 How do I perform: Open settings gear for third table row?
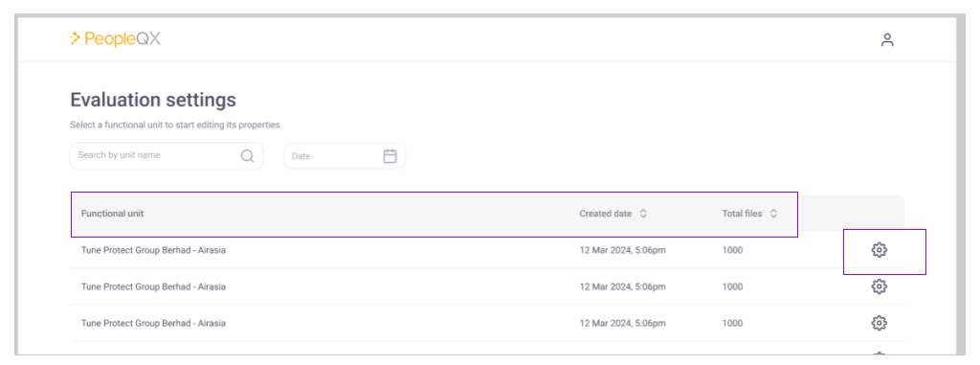pos(880,323)
